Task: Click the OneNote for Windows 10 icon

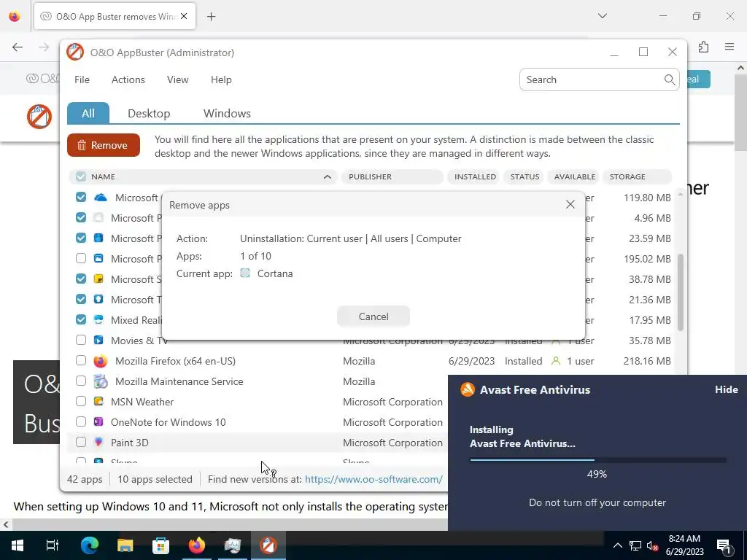Action: [x=98, y=422]
